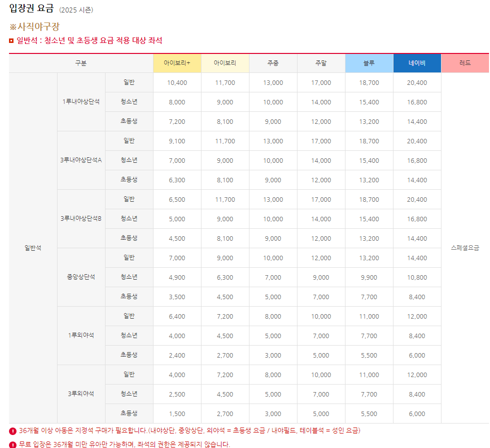
Task: Click the 6,000 네이비 price for 3루외야석 초등생
Action: pos(417,414)
